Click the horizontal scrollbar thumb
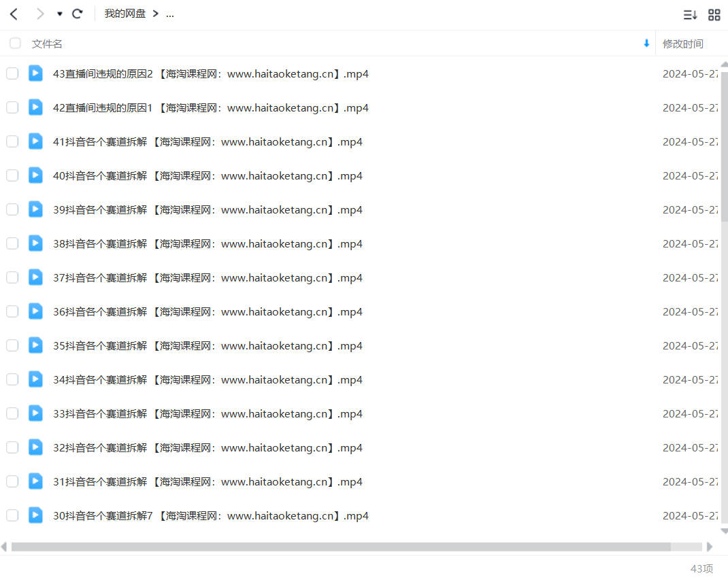The width and height of the screenshot is (728, 582). coord(341,547)
